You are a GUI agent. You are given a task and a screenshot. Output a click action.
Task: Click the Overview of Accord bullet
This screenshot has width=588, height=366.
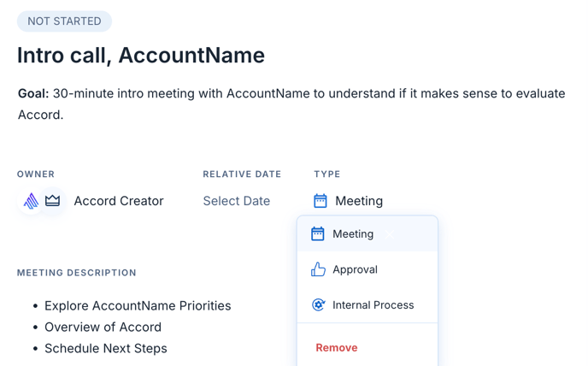pyautogui.click(x=103, y=327)
